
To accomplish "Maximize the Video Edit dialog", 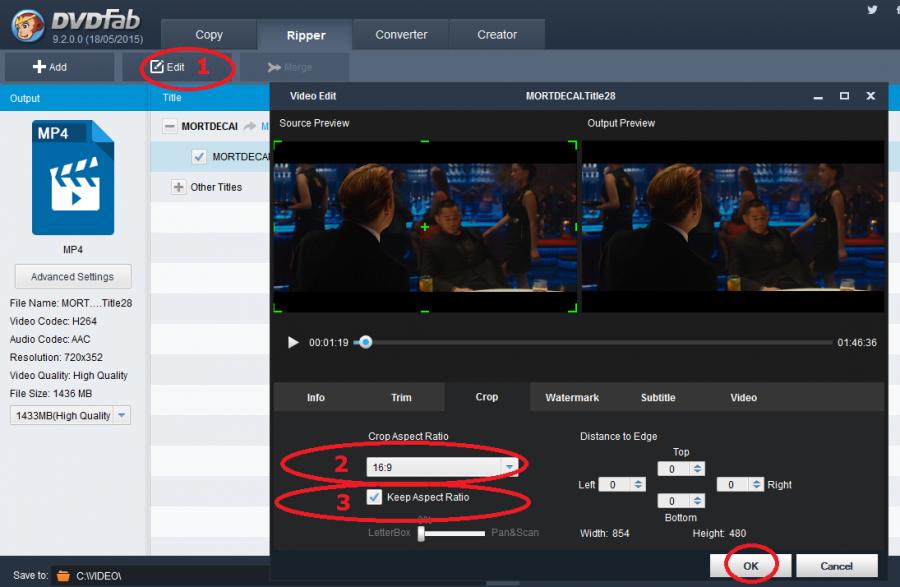I will 844,96.
